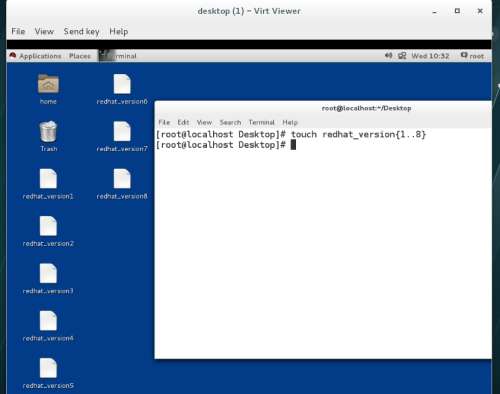The height and width of the screenshot is (394, 500).
Task: Open Virt Viewer Help menu
Action: (119, 31)
